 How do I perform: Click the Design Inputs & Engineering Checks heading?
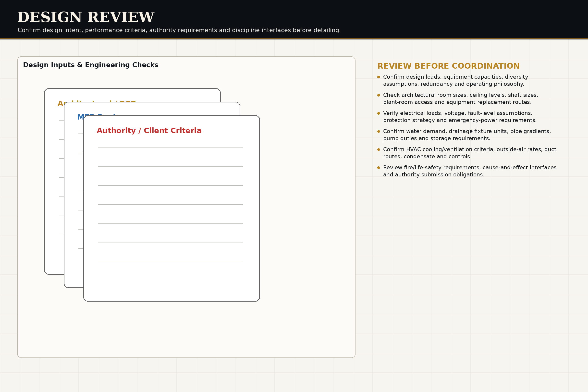[91, 65]
